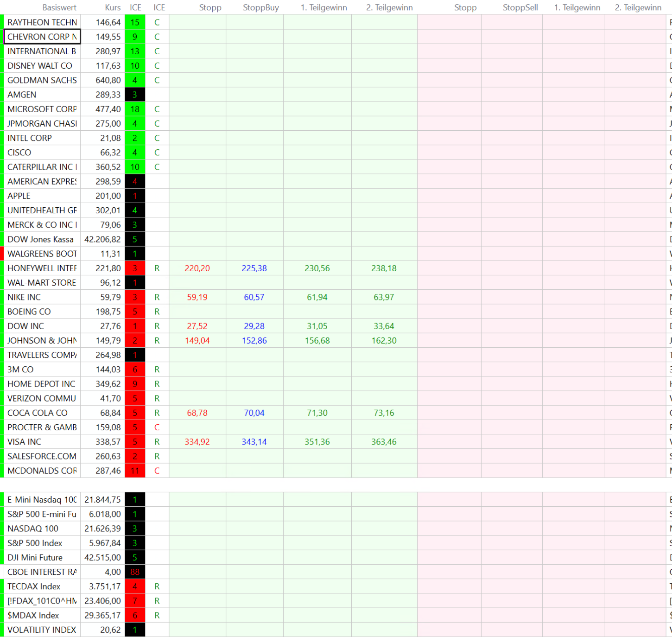Click the black ICE cell showing 88
The image size is (672, 637).
pyautogui.click(x=135, y=572)
